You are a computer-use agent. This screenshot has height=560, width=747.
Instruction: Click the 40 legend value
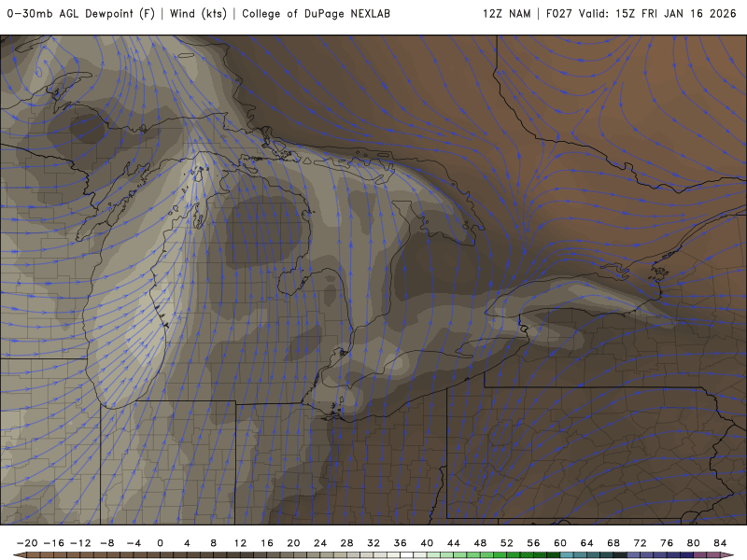427,543
